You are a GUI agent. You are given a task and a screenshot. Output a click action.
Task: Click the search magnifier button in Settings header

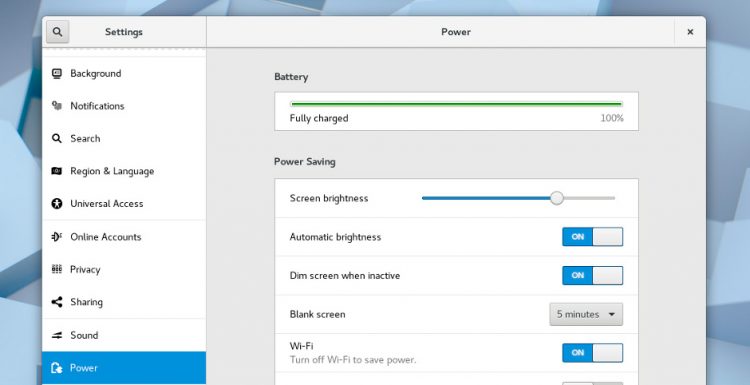click(x=57, y=32)
